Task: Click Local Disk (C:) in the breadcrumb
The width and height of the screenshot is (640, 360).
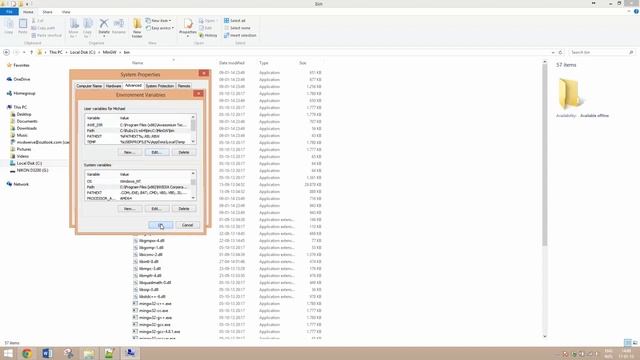Action: 82,52
